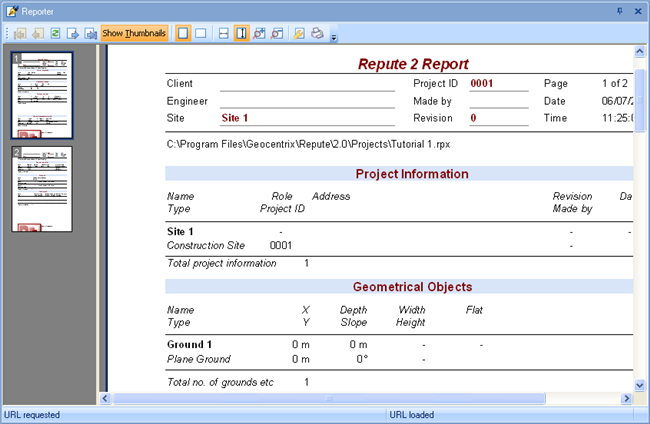Screen dimensions: 650x424
Task: Open toolbar options dropdown arrow
Action: (x=334, y=37)
